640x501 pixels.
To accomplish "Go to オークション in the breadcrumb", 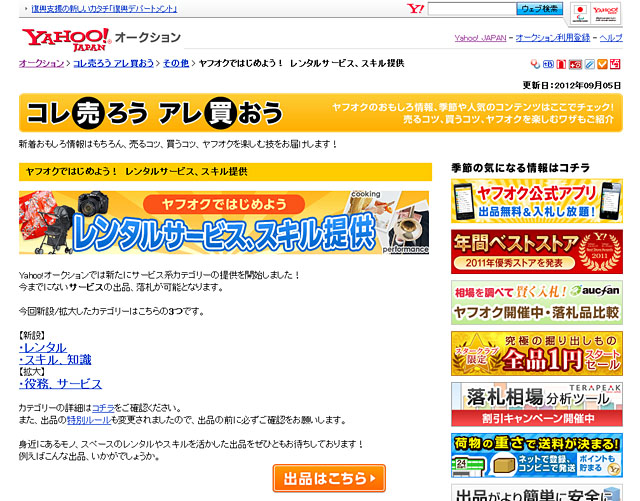I will [x=41, y=63].
